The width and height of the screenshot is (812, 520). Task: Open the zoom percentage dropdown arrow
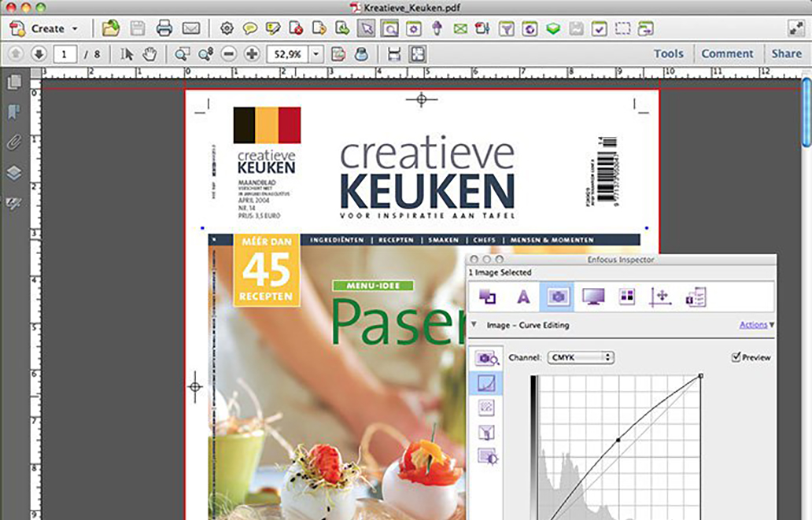tap(316, 54)
